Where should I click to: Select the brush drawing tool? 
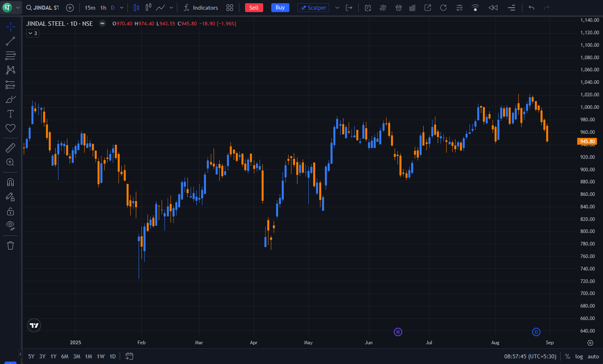[x=10, y=99]
